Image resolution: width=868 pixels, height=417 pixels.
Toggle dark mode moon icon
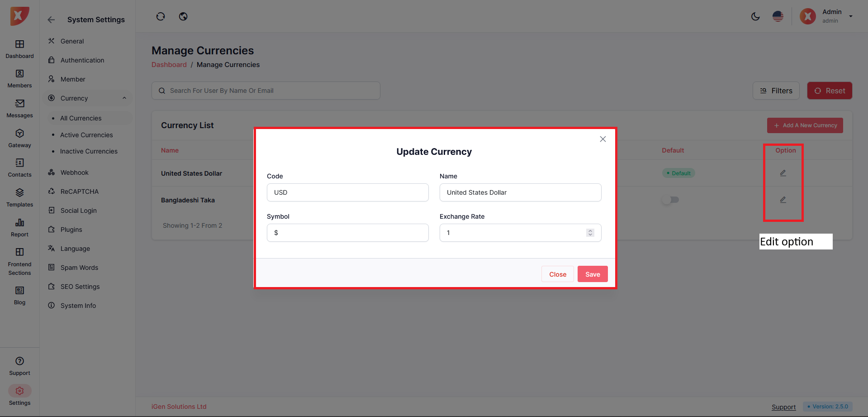[755, 17]
